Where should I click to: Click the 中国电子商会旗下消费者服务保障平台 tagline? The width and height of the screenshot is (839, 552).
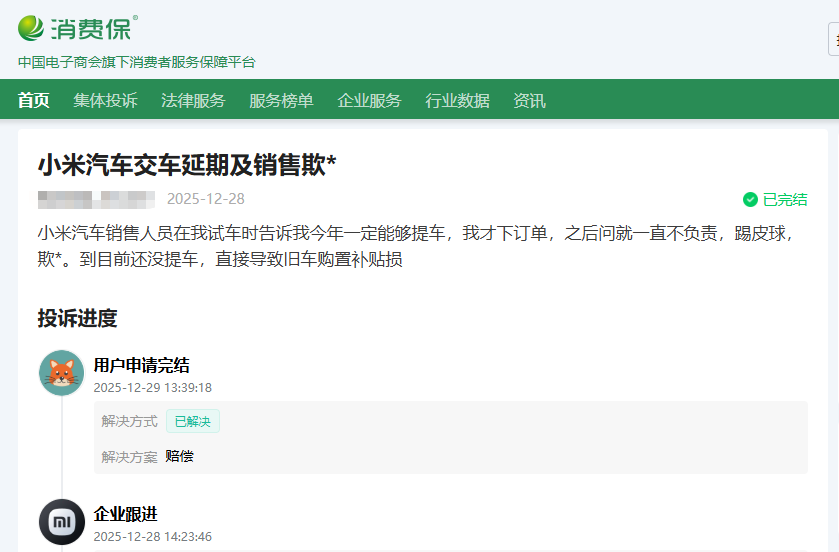(137, 62)
